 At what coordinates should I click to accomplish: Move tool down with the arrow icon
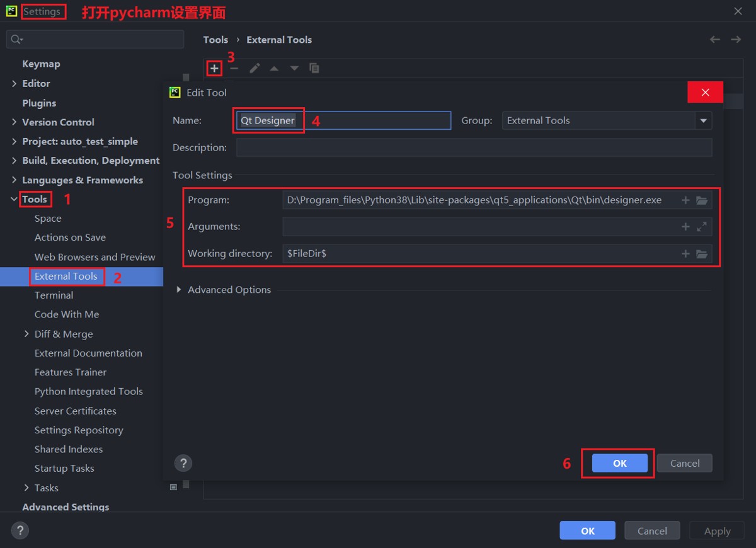(294, 68)
